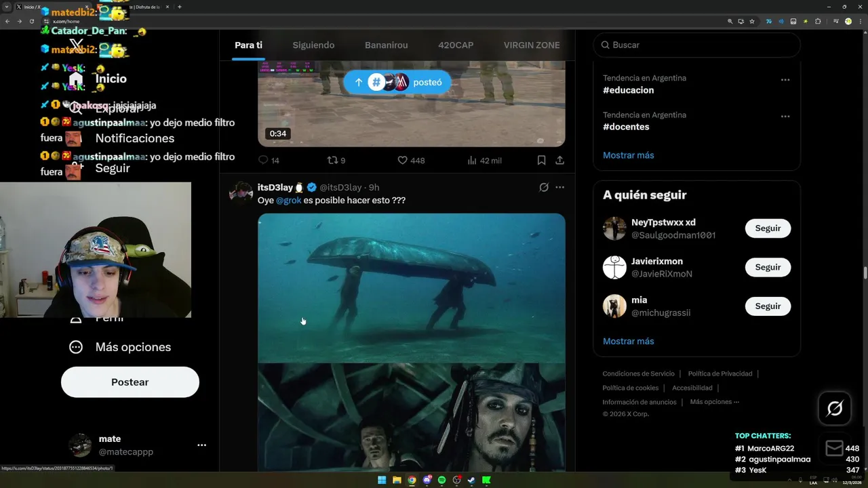Open the Jack Sparrow image
The image size is (868, 488).
pos(411,418)
